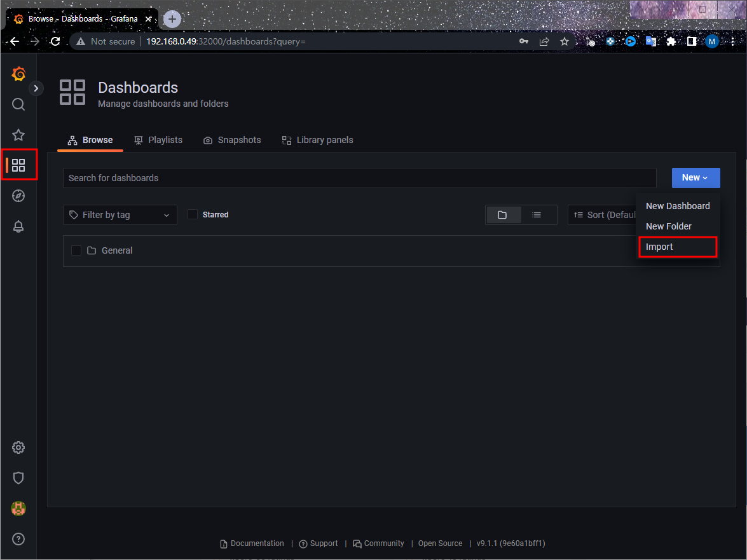
Task: Expand the sidebar navigation arrow
Action: click(36, 88)
